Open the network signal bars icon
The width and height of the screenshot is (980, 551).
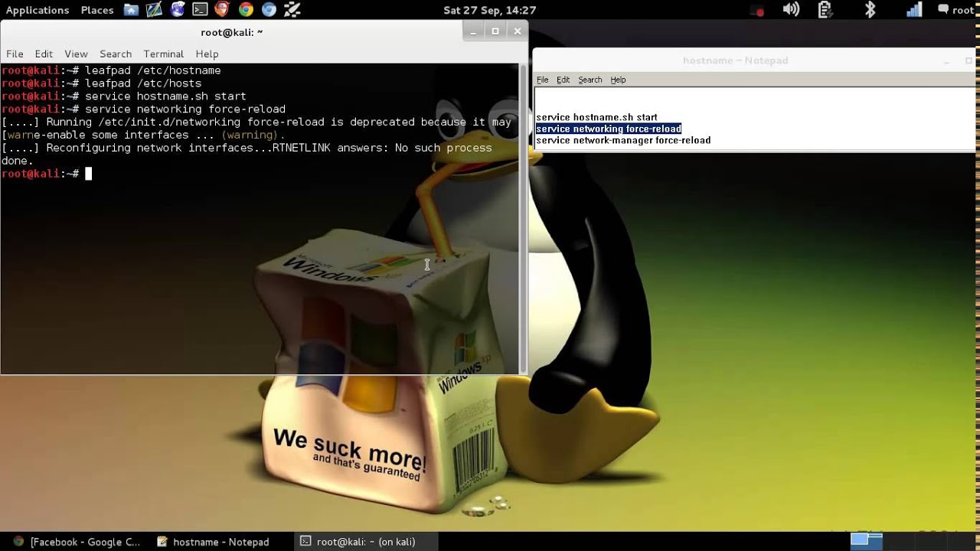point(915,10)
